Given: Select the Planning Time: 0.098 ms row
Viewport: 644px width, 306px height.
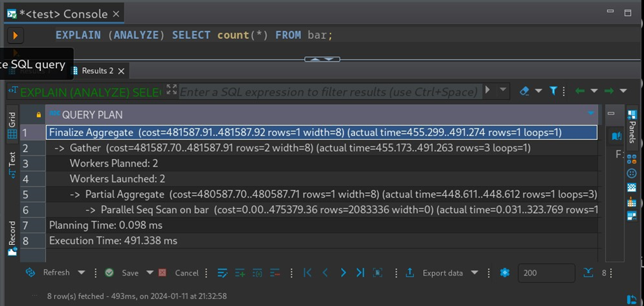Looking at the screenshot, I should tap(322, 226).
